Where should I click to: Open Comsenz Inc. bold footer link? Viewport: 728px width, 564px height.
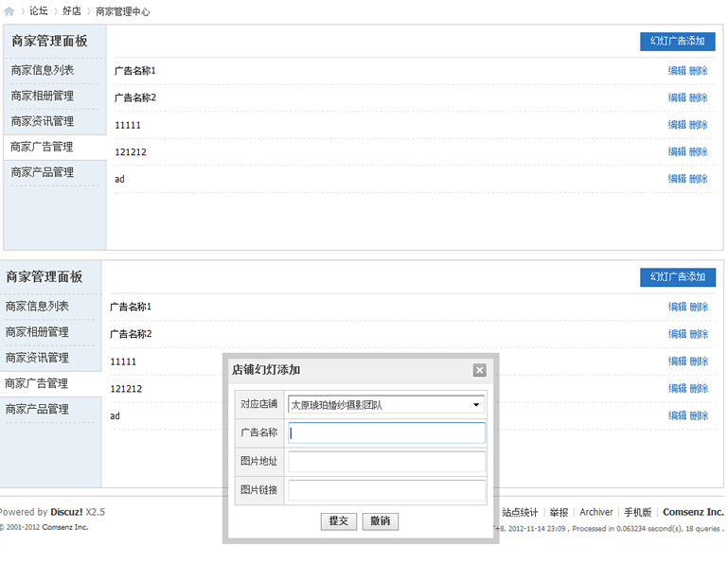click(x=693, y=512)
